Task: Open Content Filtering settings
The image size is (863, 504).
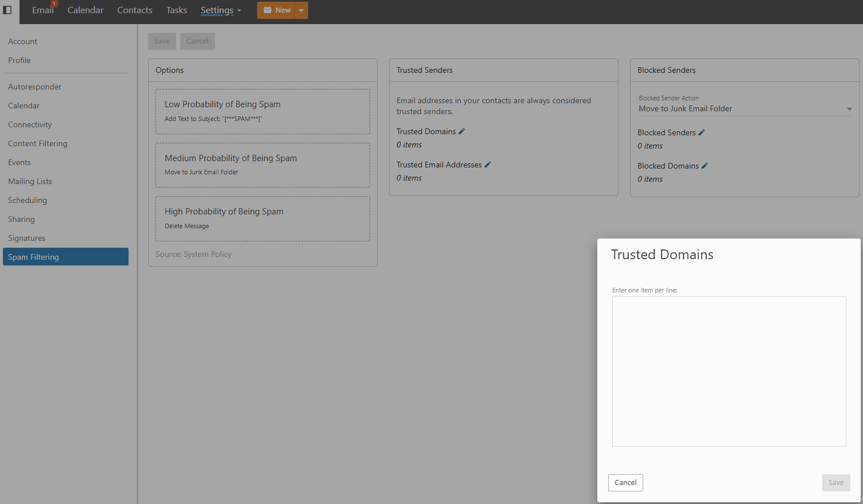Action: [38, 143]
